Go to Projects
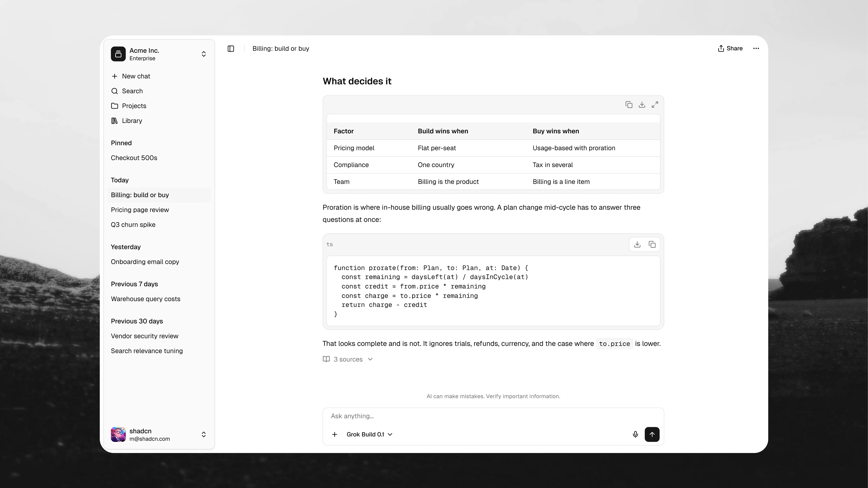The image size is (868, 488). [x=159, y=106]
